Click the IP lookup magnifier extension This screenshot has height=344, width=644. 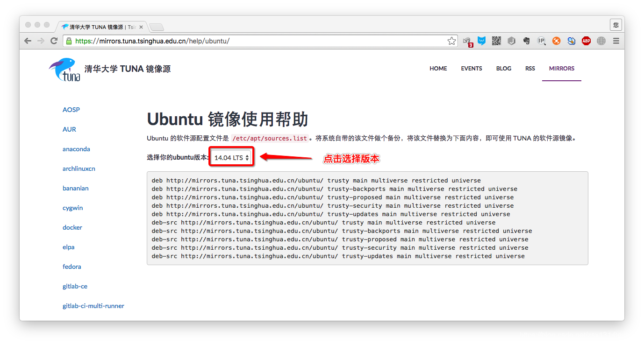point(541,41)
